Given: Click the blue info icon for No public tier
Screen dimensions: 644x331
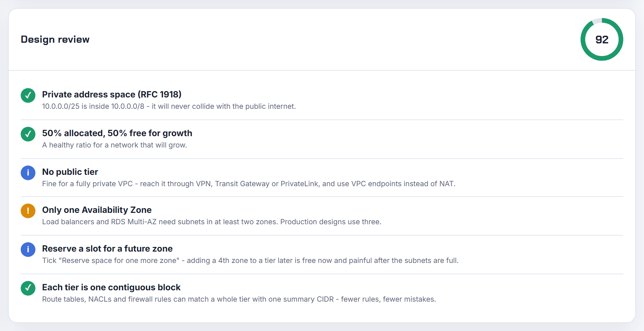Looking at the screenshot, I should pos(28,173).
